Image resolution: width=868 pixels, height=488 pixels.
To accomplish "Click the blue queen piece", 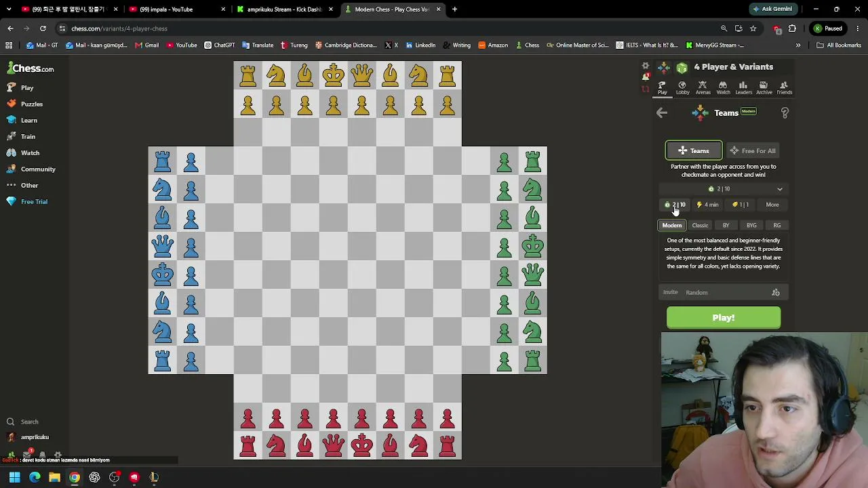I will pyautogui.click(x=163, y=246).
